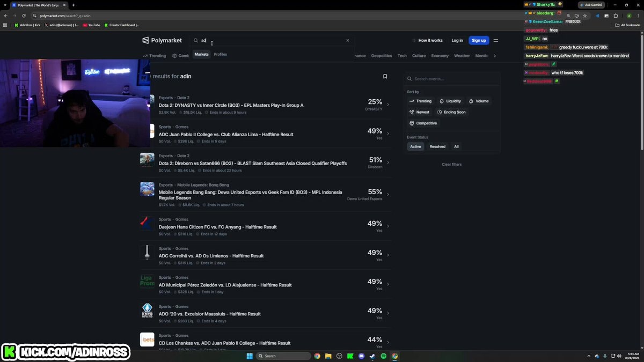The image size is (644, 362).
Task: Open Spotify from taskbar
Action: 383,356
